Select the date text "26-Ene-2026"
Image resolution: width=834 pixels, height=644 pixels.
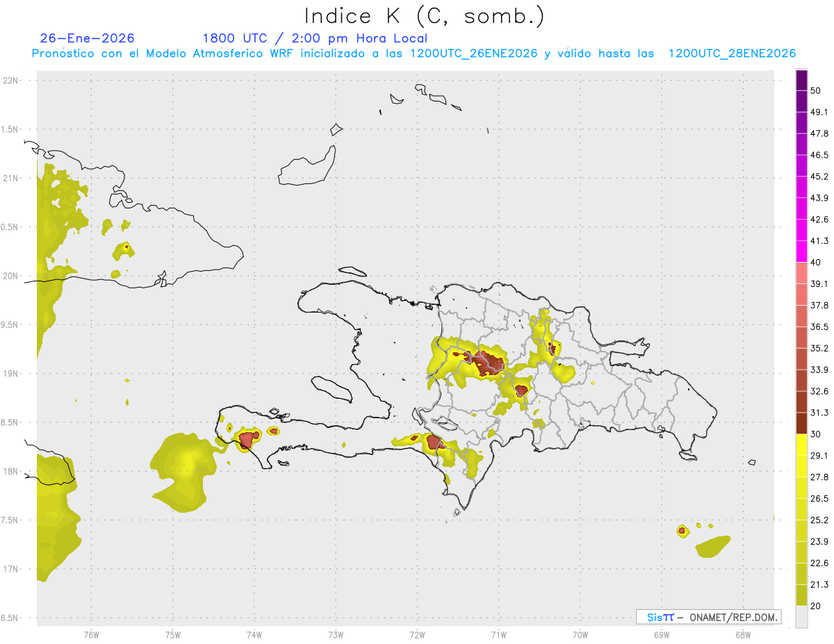coord(88,38)
